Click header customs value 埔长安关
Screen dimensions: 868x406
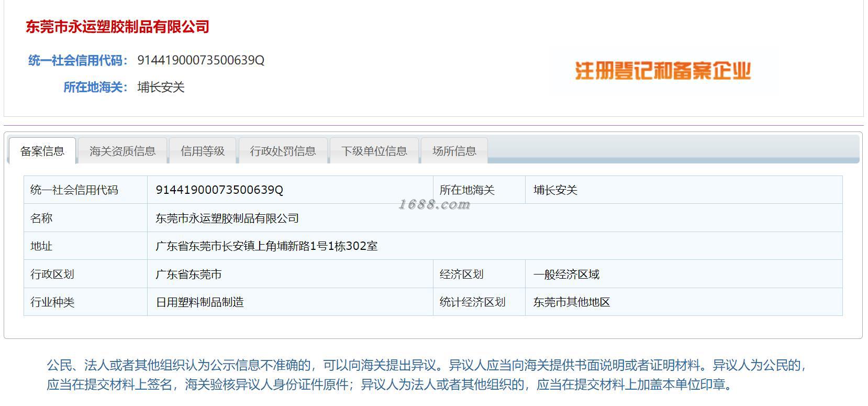161,87
